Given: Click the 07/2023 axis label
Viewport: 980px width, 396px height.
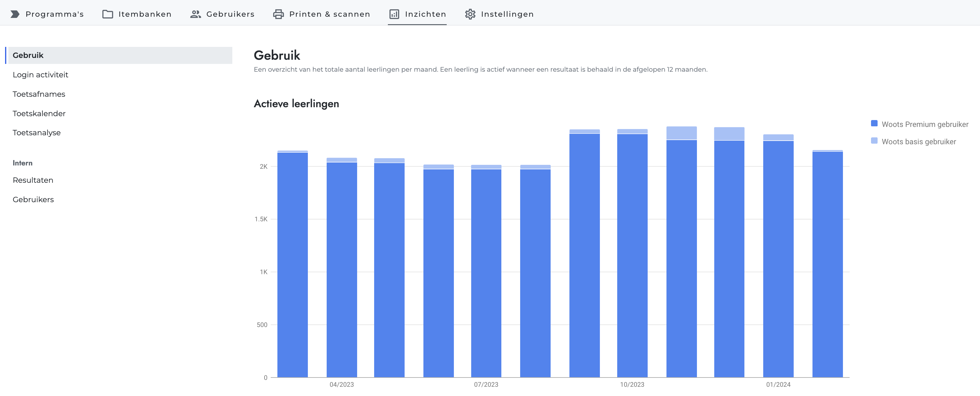Looking at the screenshot, I should pyautogui.click(x=486, y=385).
